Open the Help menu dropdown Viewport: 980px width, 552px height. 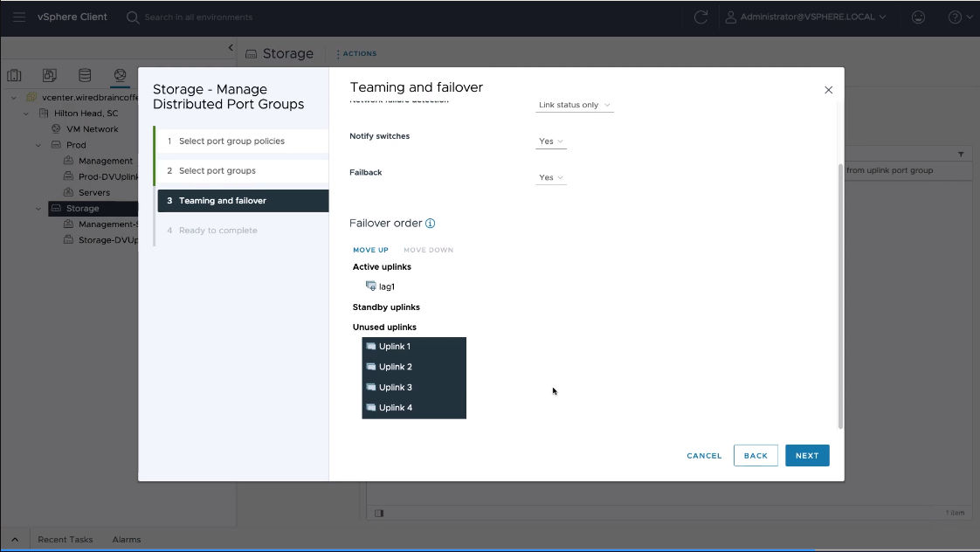[x=960, y=17]
